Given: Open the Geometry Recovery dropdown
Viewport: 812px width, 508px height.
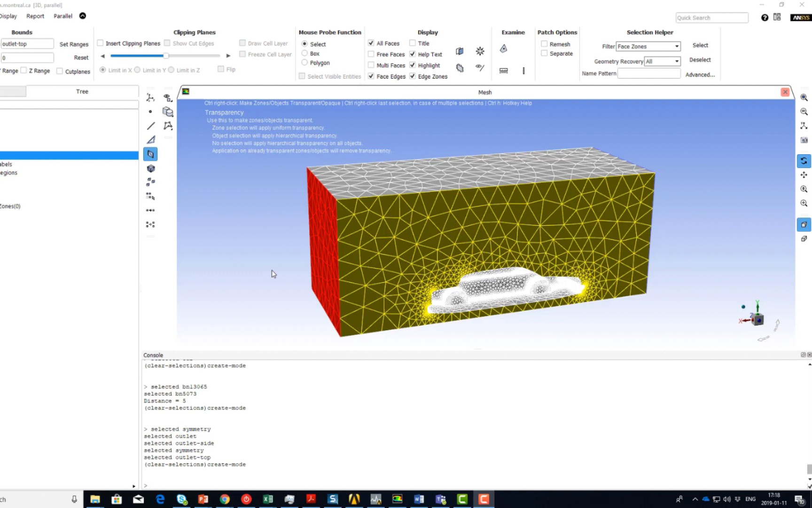Looking at the screenshot, I should (x=676, y=61).
